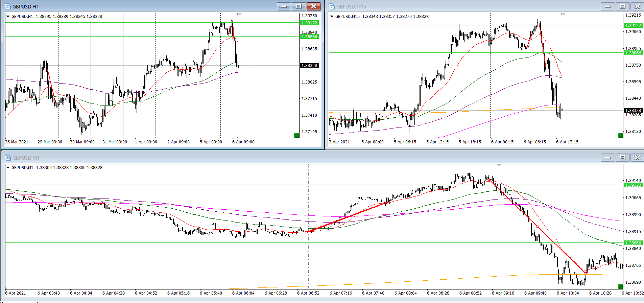Click 1.38025 on H1 price axis
The height and width of the screenshot is (303, 644).
click(309, 82)
